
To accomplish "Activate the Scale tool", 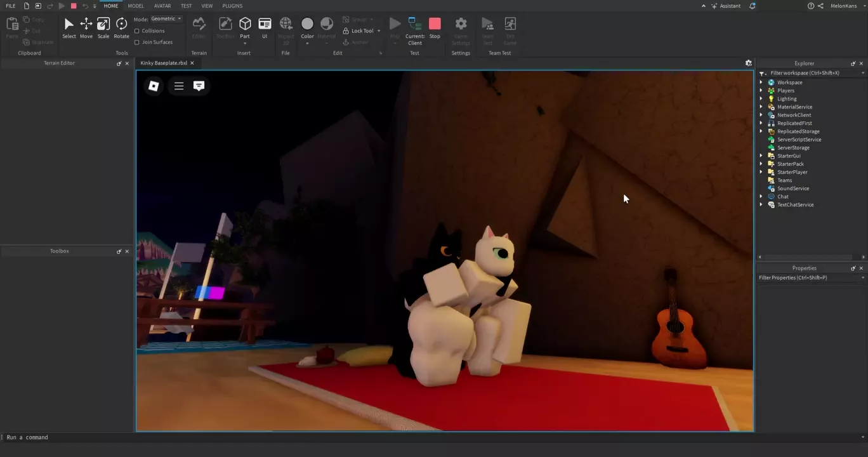I will (103, 27).
